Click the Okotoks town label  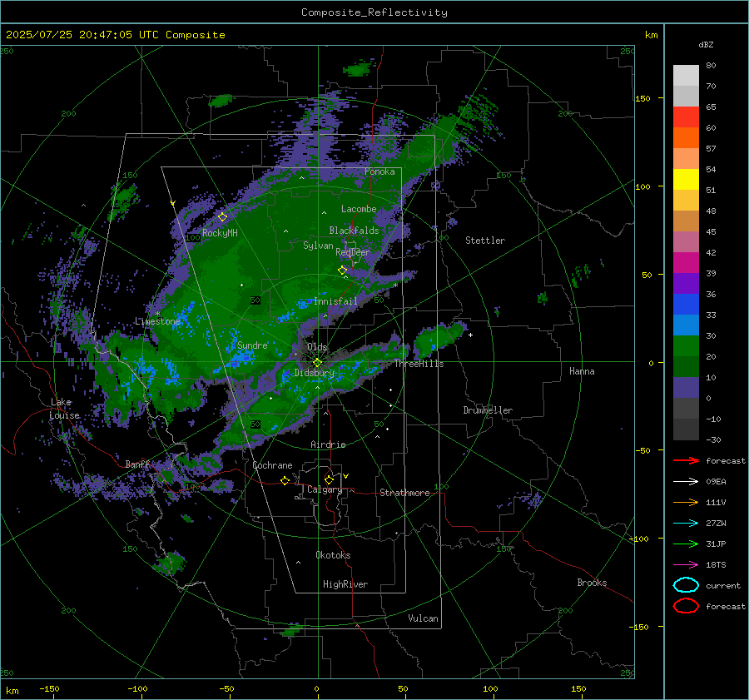(x=333, y=555)
